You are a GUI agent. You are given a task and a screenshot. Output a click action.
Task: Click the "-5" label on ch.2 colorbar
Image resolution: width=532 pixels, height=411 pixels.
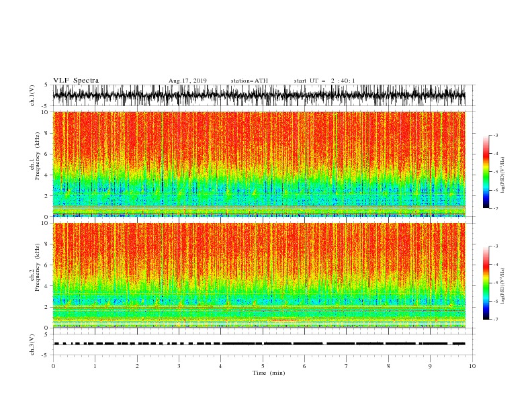pyautogui.click(x=495, y=283)
